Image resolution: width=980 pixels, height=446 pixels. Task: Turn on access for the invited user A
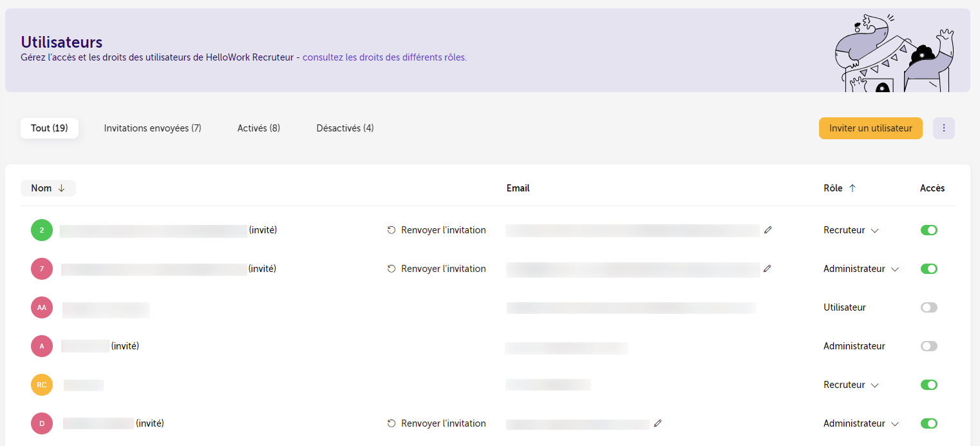point(929,346)
